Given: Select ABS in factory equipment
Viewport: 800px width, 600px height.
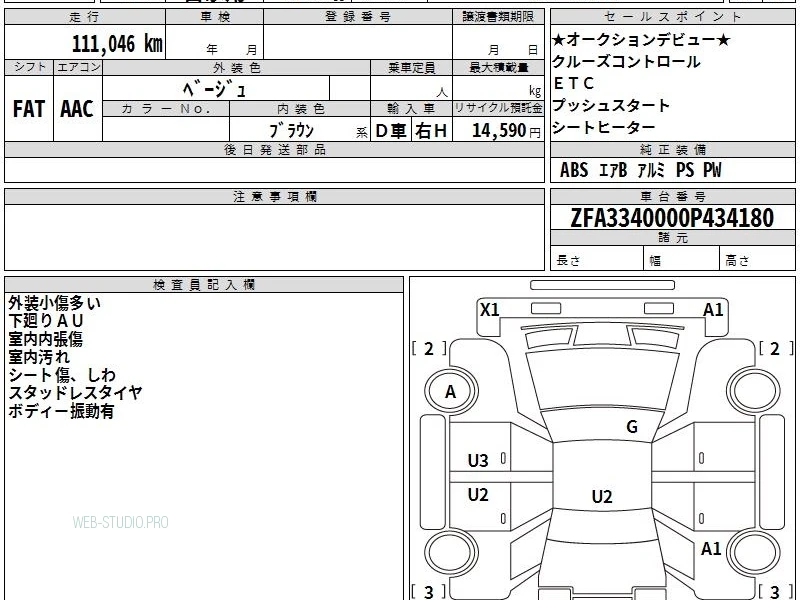Looking at the screenshot, I should click(x=574, y=170).
